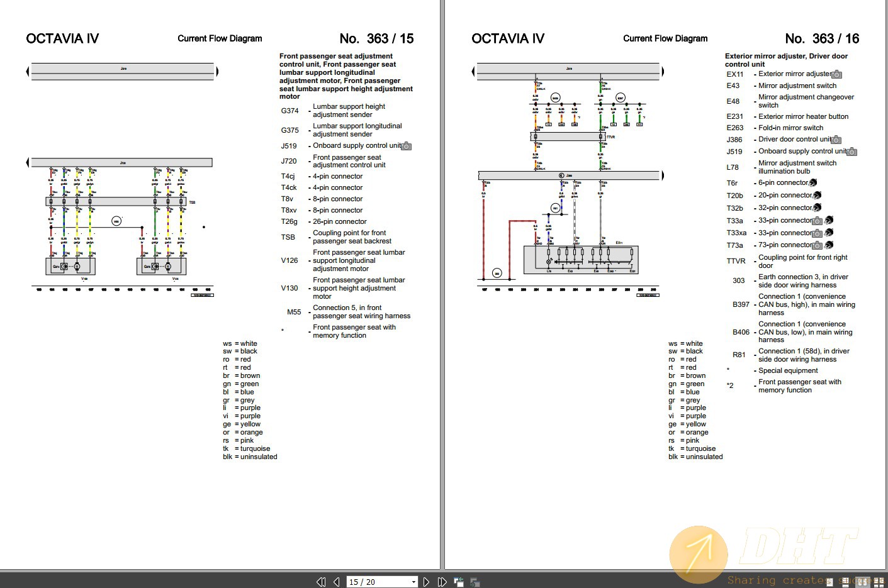
Task: Select the G374 Lumbar support height sender entry
Action: click(333, 111)
